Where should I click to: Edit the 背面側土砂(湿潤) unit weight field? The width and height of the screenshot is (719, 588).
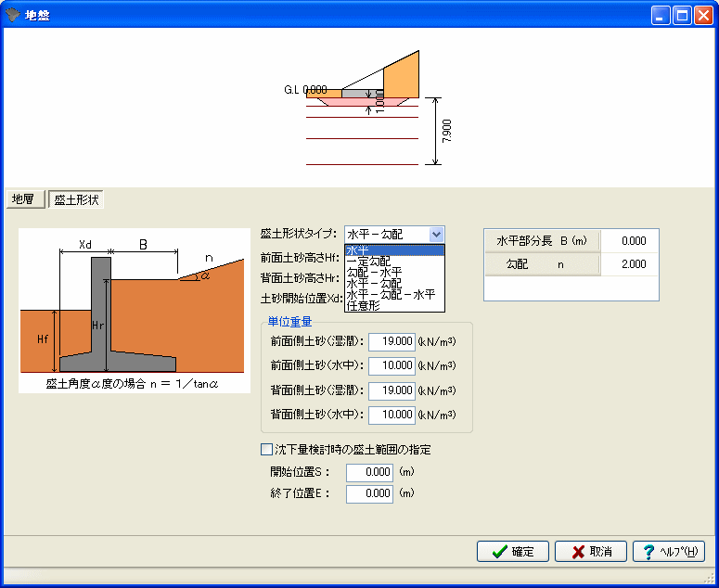coord(392,390)
